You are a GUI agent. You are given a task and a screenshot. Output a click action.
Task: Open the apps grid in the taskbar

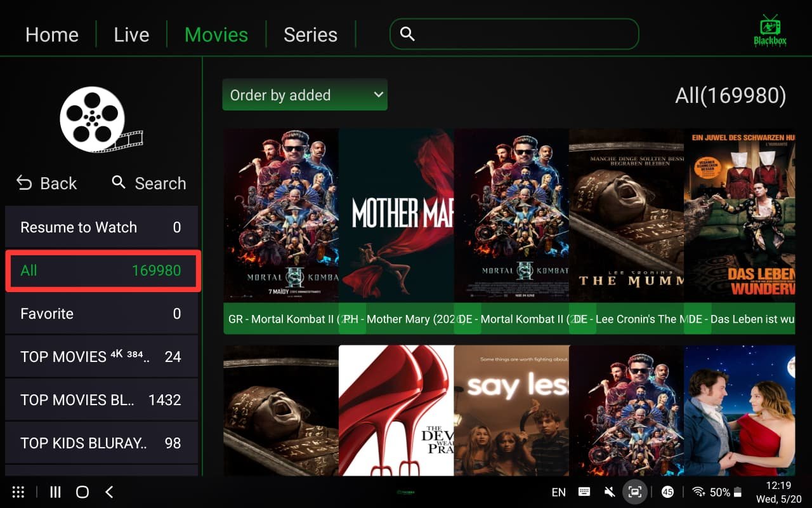point(18,492)
